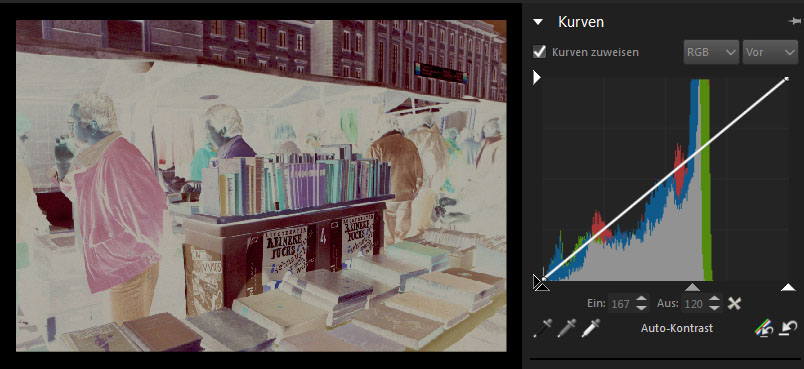Select the black point eyedropper

(x=542, y=328)
